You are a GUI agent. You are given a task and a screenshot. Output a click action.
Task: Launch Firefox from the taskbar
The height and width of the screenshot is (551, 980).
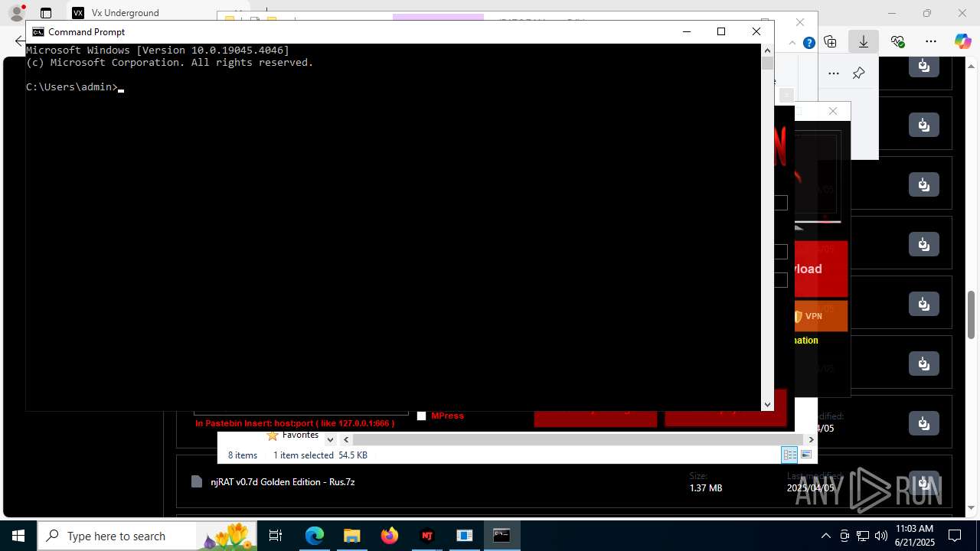pyautogui.click(x=390, y=536)
